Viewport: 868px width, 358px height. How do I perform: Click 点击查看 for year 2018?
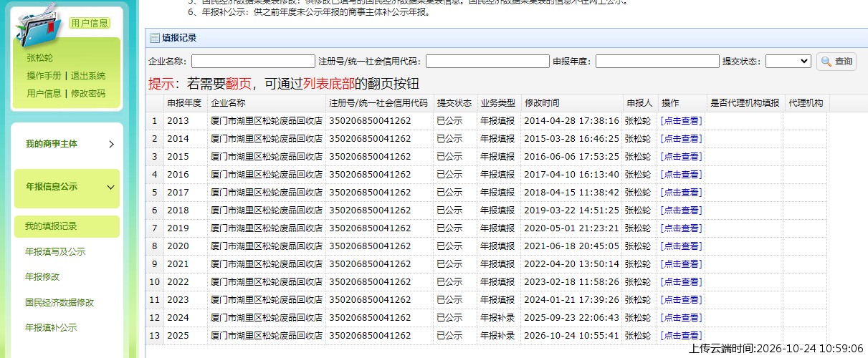tap(681, 211)
